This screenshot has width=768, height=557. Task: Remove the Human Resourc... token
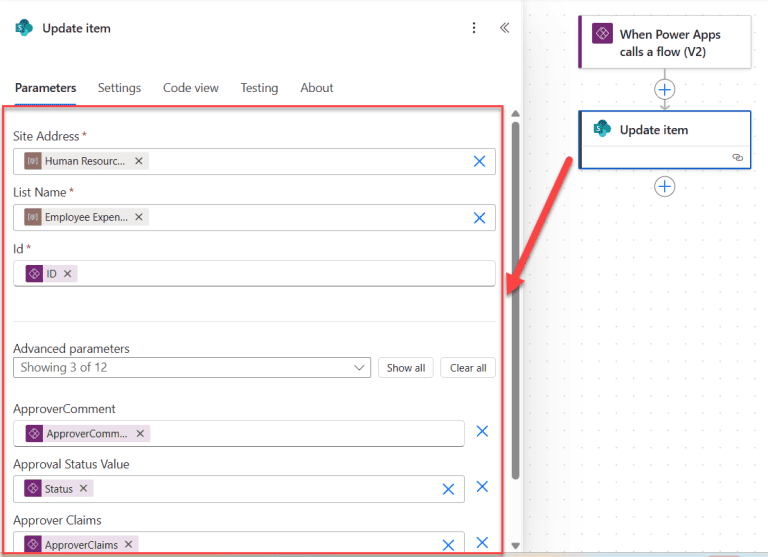coord(139,161)
